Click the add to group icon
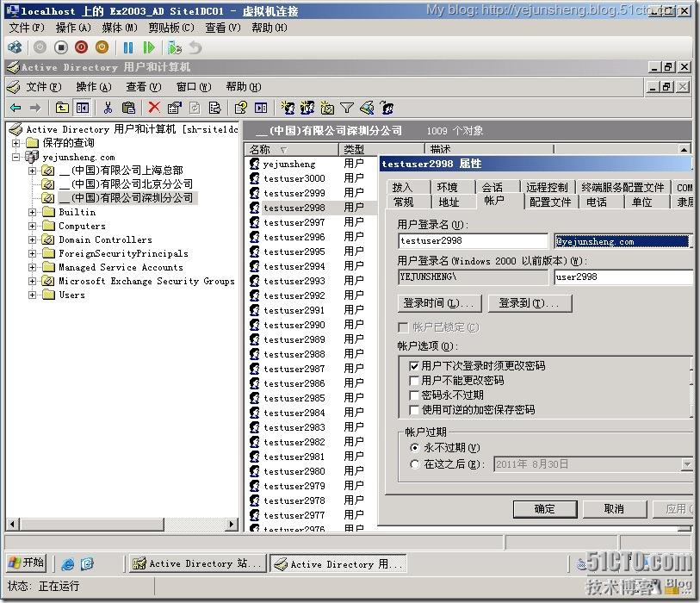Image resolution: width=700 pixels, height=603 pixels. 387,108
